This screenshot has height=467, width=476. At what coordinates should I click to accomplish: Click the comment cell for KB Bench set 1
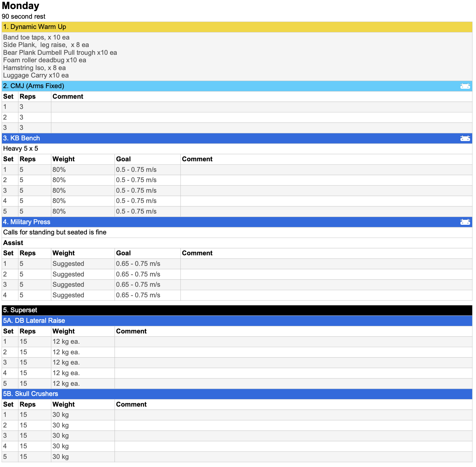pyautogui.click(x=326, y=170)
